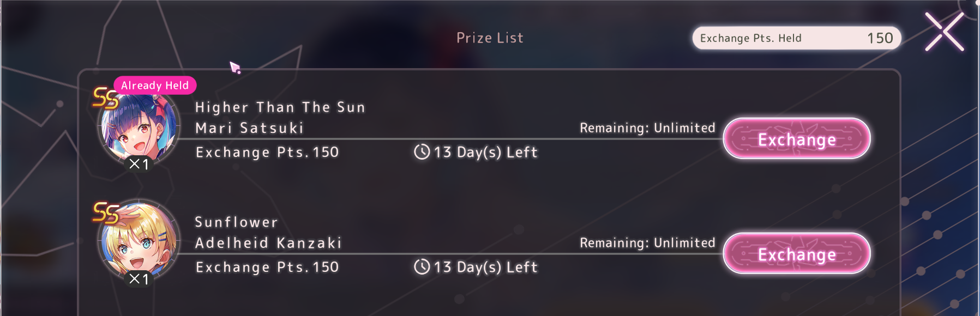Click the Prize List title
The image size is (980, 316).
[490, 38]
